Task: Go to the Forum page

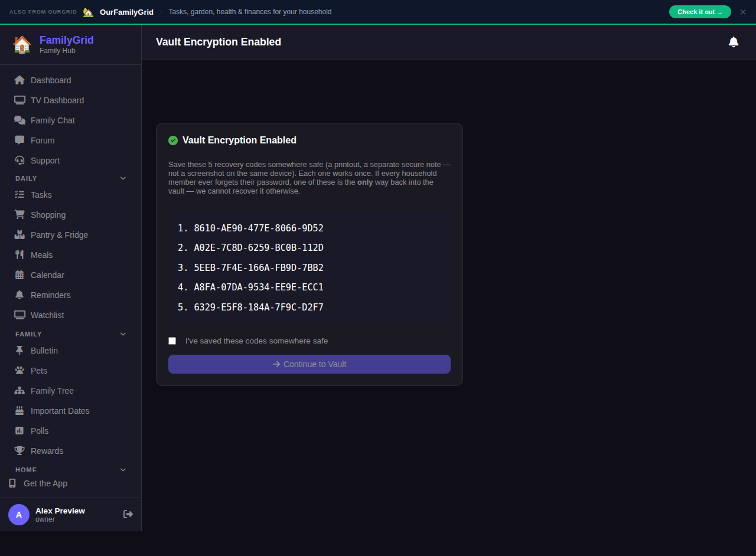Action: 71,140
